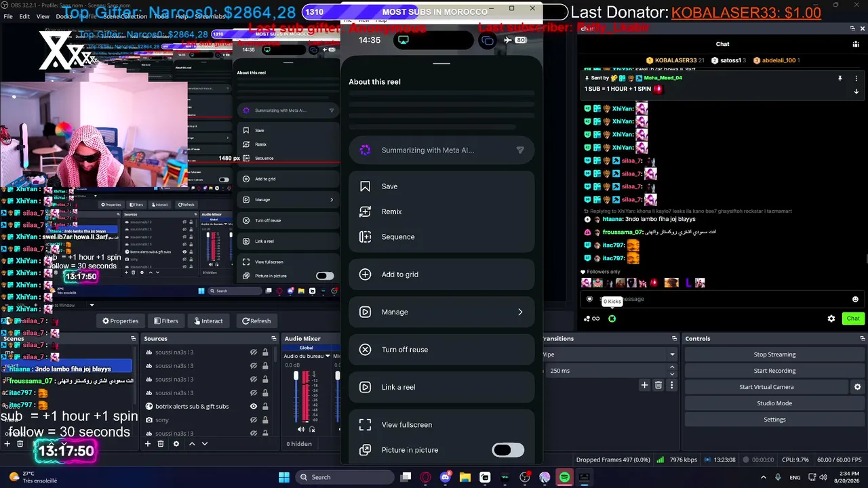Click Start Recording button
Image resolution: width=868 pixels, height=488 pixels.
774,371
